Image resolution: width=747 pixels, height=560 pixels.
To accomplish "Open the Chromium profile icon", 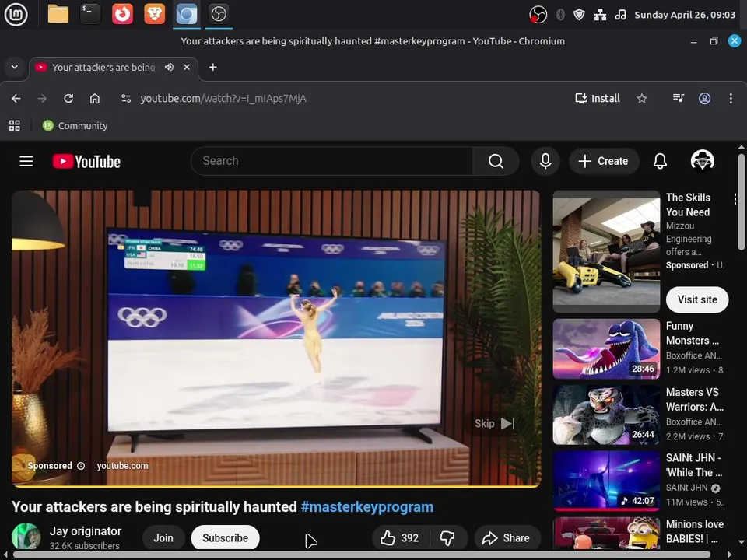I will [705, 99].
